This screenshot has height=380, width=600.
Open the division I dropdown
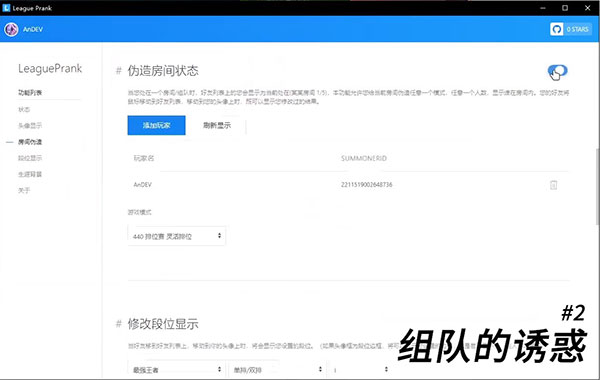point(361,370)
